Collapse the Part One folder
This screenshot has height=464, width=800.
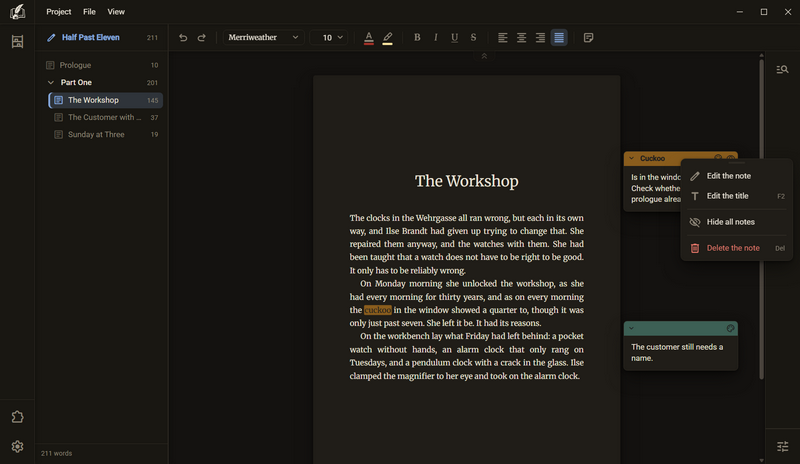[x=51, y=82]
